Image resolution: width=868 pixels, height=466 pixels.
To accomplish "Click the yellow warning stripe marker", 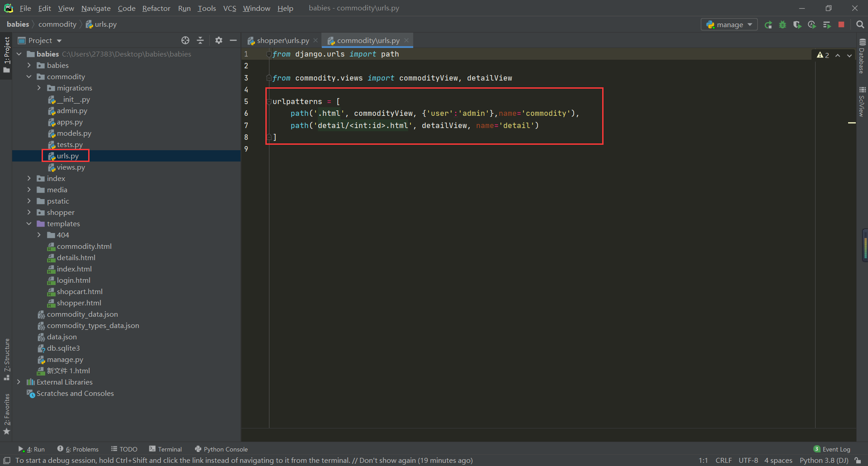I will coord(852,123).
